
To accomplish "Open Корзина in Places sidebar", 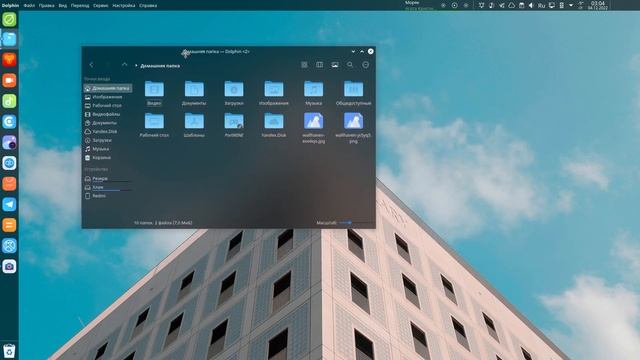I will [x=108, y=158].
